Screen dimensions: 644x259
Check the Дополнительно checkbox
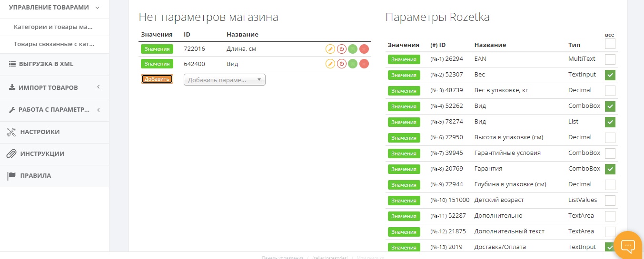click(610, 216)
